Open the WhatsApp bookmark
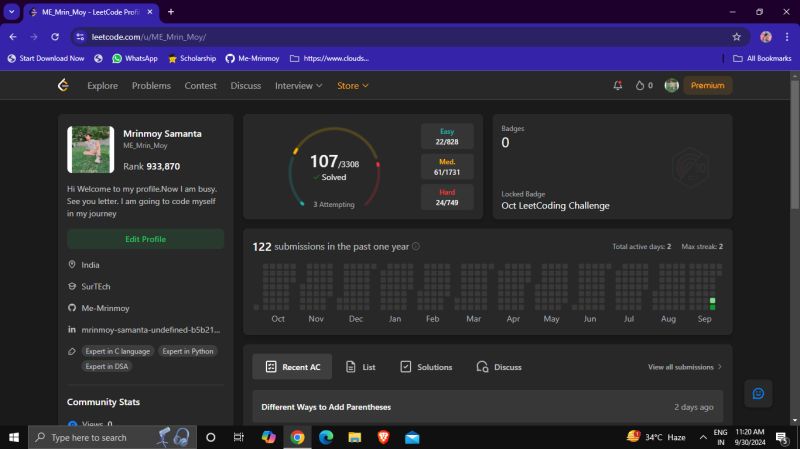This screenshot has height=449, width=800. (135, 58)
